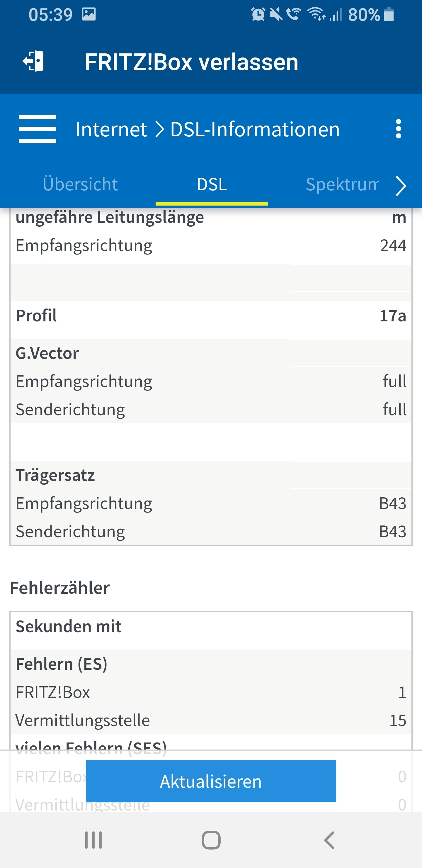
Task: Tap the Wi-Fi status icon
Action: click(x=316, y=14)
